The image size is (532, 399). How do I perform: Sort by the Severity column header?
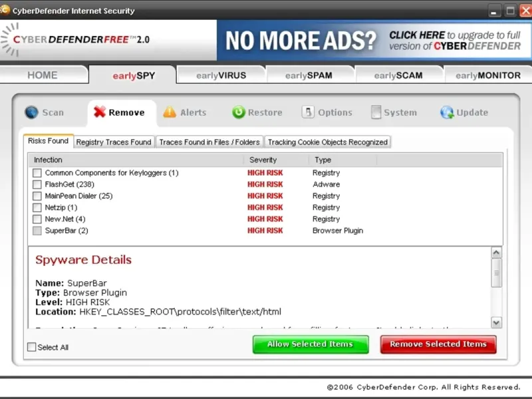tap(276, 160)
